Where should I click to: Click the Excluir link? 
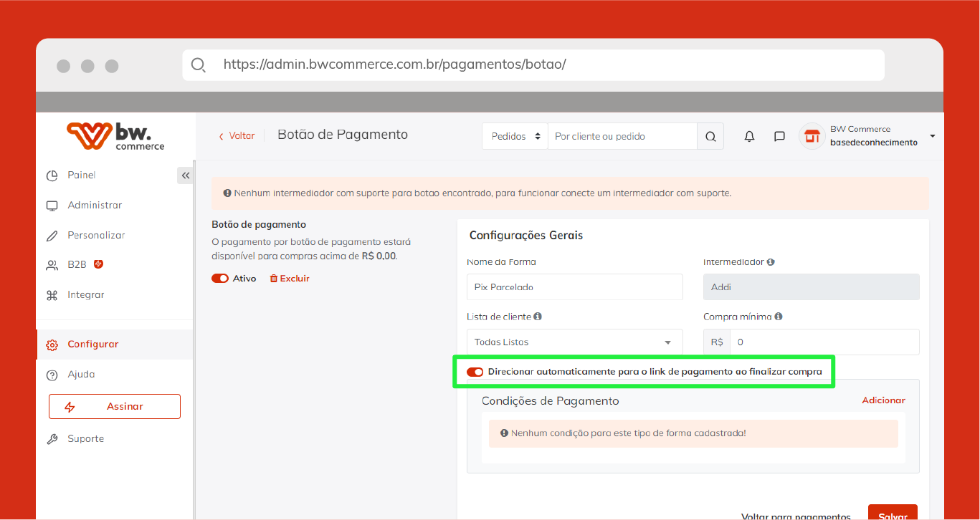295,279
